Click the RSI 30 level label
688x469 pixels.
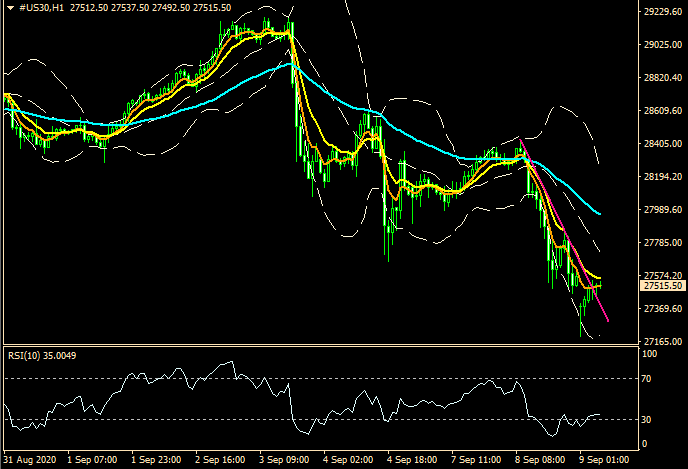[646, 419]
